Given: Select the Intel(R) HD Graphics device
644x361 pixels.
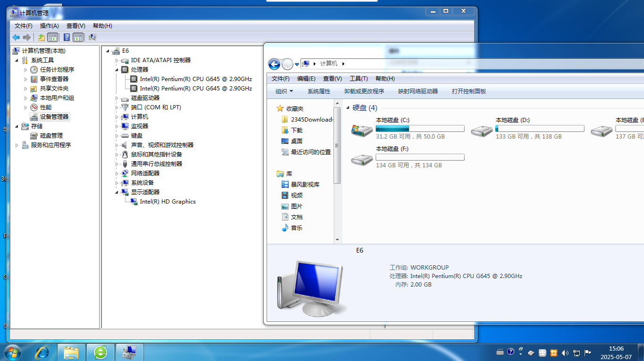Looking at the screenshot, I should tap(167, 201).
